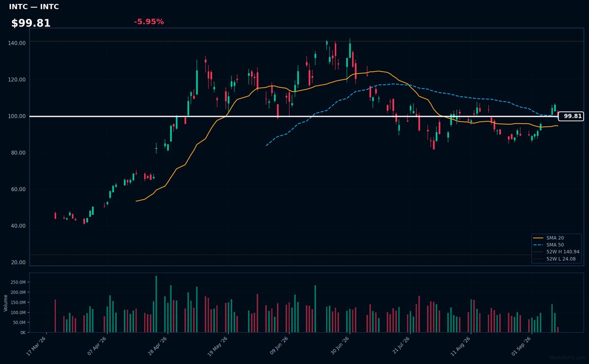Viewport: 589px width, 364px height.
Task: Click the 20.00 price axis label
Action: (18, 262)
